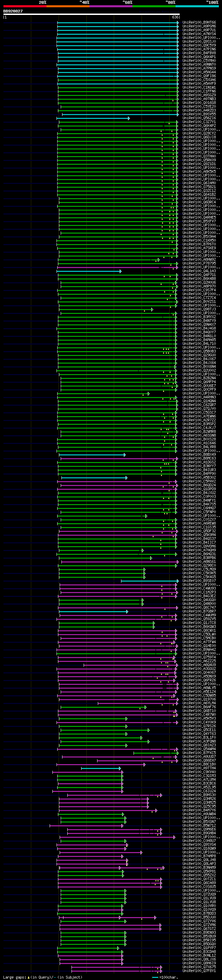The height and width of the screenshot is (980, 222).
Task: Select hit UniRef100_Q9SSJ0
Action: point(199,42)
